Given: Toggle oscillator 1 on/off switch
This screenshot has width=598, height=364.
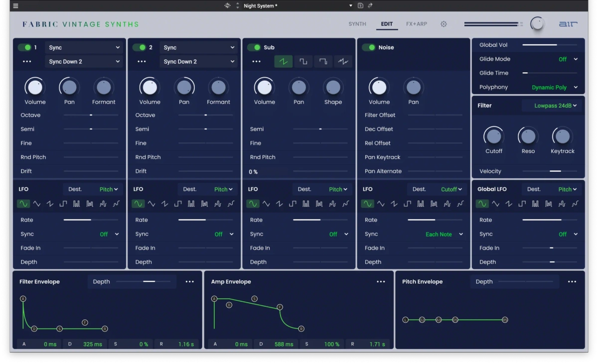Looking at the screenshot, I should click(x=24, y=47).
